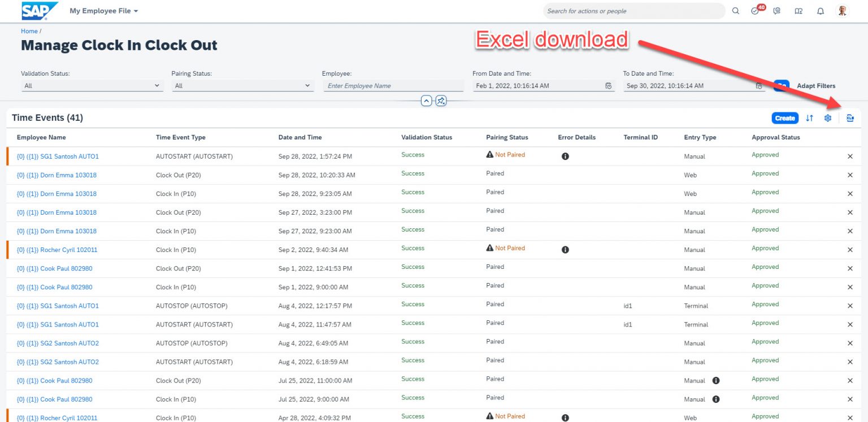Open the notifications bell
This screenshot has height=422, width=868.
[x=821, y=10]
